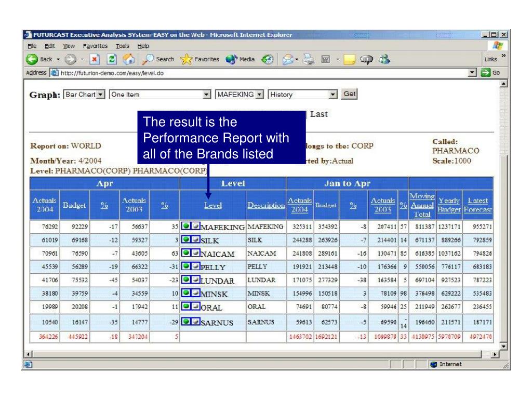Open the View menu
Image resolution: width=532 pixels, height=399 pixels.
69,46
